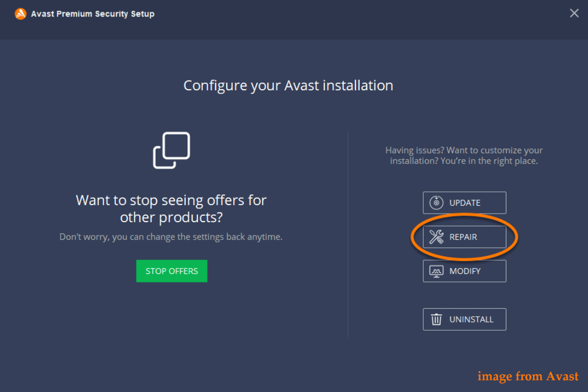
Task: Click the vertical divider between panels
Action: tap(348, 234)
